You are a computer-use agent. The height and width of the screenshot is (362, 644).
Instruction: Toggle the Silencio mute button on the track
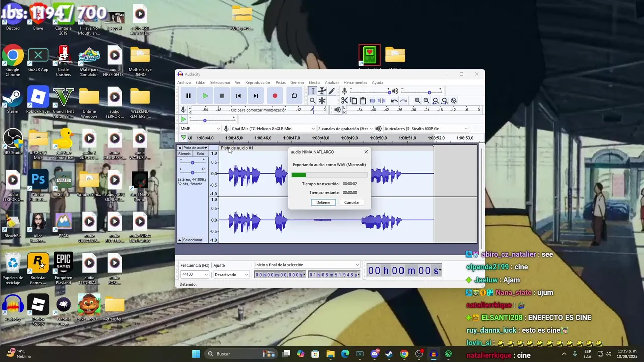pyautogui.click(x=184, y=154)
